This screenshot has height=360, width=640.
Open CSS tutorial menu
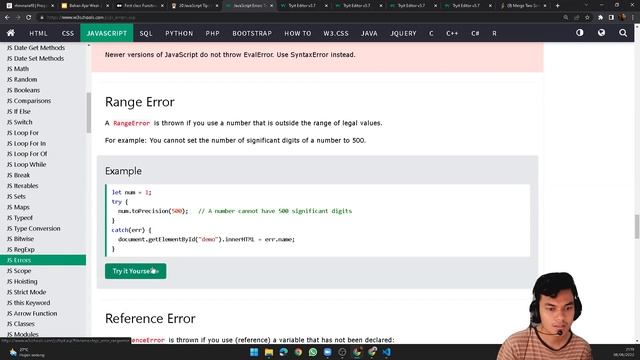tap(68, 33)
